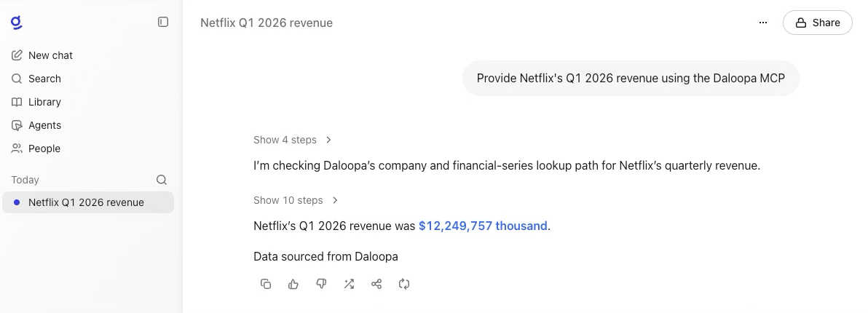Click the magnifier icon beside Search label
868x313 pixels.
point(17,79)
